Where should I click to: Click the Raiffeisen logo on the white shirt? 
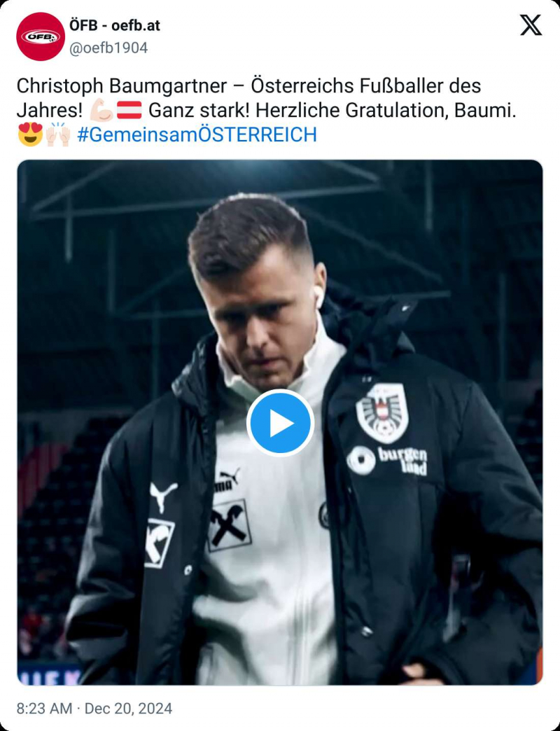click(230, 524)
